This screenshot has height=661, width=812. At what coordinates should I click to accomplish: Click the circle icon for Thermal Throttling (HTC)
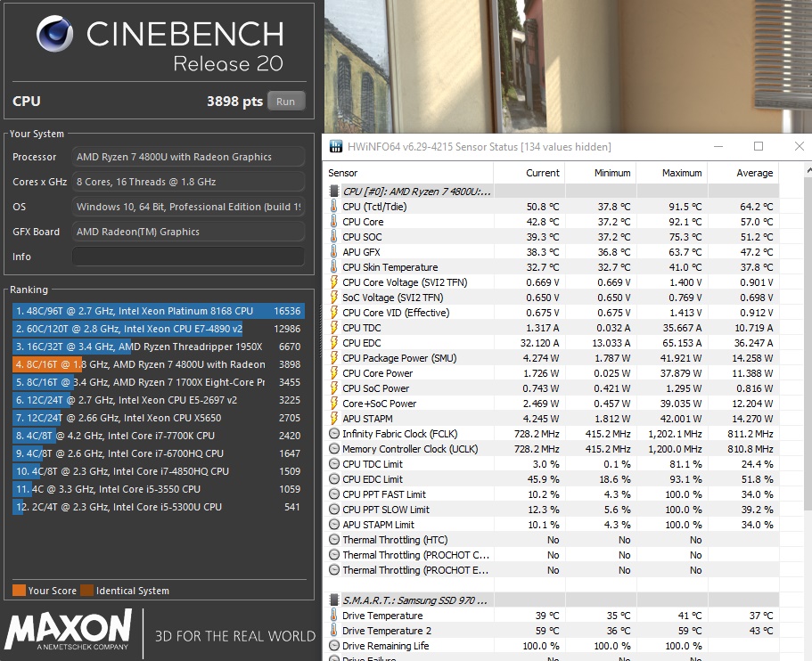334,540
